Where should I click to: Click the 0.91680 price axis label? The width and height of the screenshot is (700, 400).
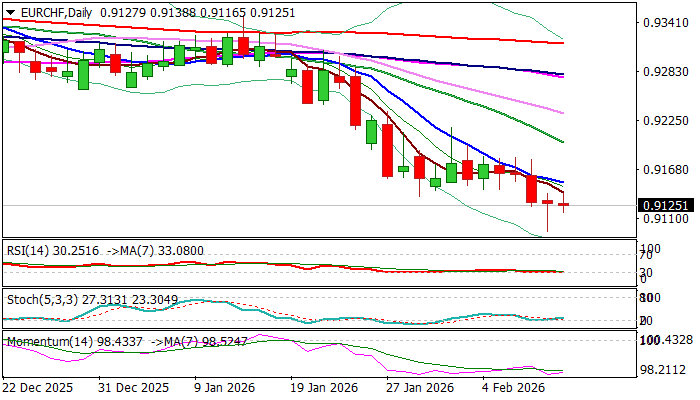tap(662, 170)
